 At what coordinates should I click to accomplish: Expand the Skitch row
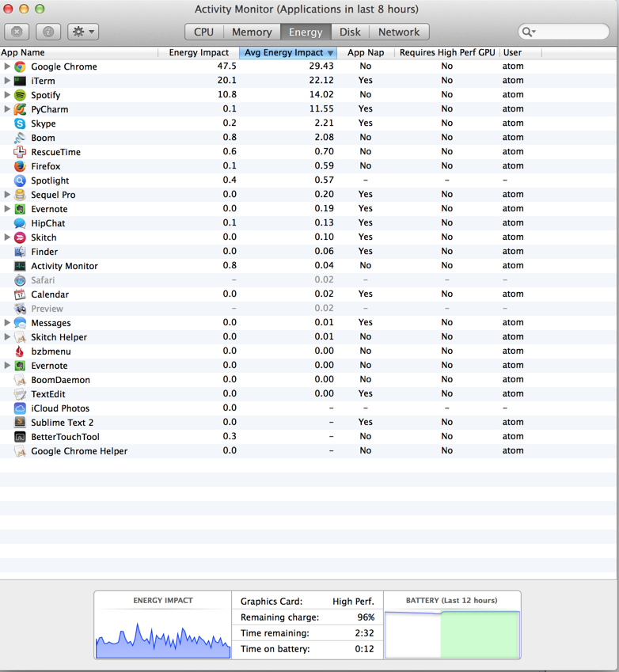(7, 237)
